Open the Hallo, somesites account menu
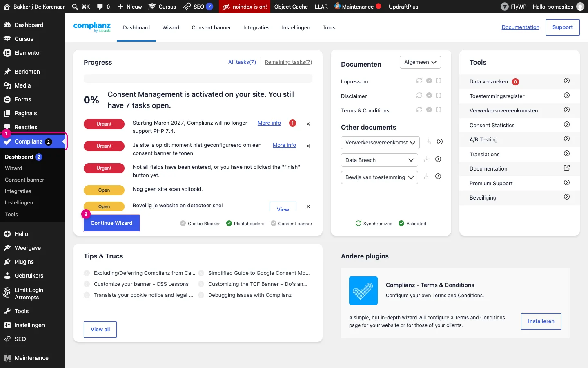Screen dimensions: 588x368 click(558, 7)
